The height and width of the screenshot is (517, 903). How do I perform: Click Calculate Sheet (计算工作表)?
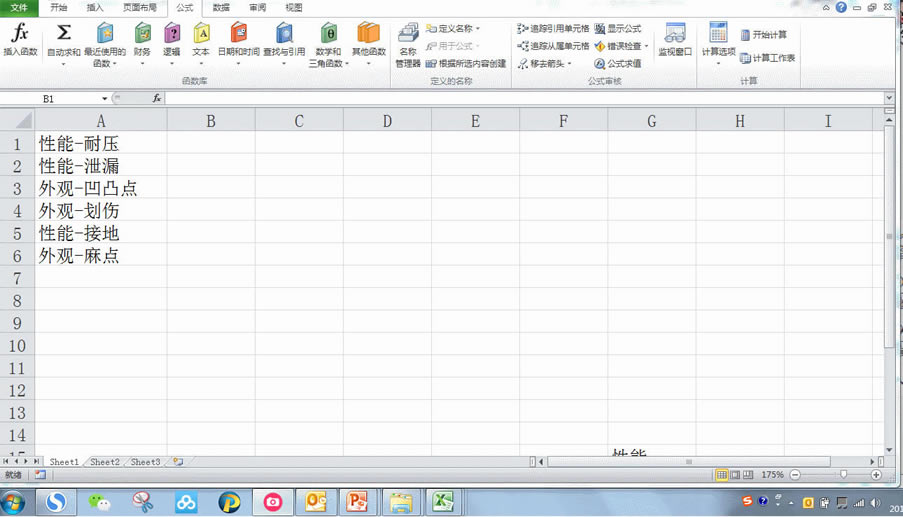768,58
